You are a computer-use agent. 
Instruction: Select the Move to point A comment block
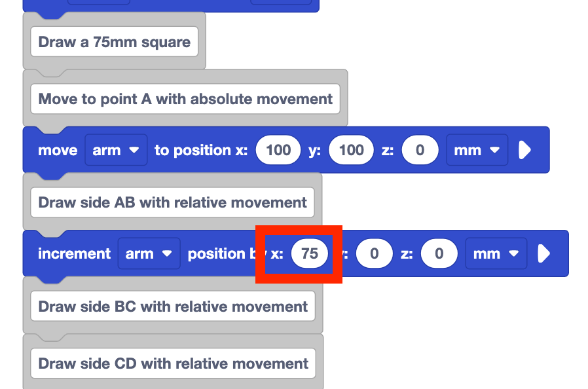185,98
